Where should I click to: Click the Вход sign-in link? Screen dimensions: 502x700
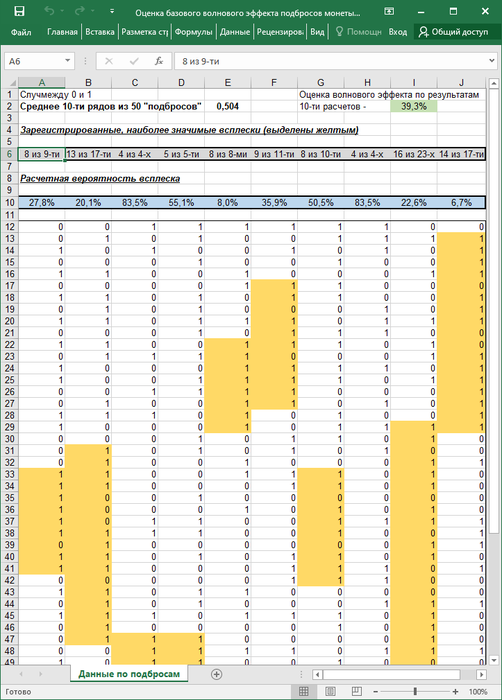(397, 32)
